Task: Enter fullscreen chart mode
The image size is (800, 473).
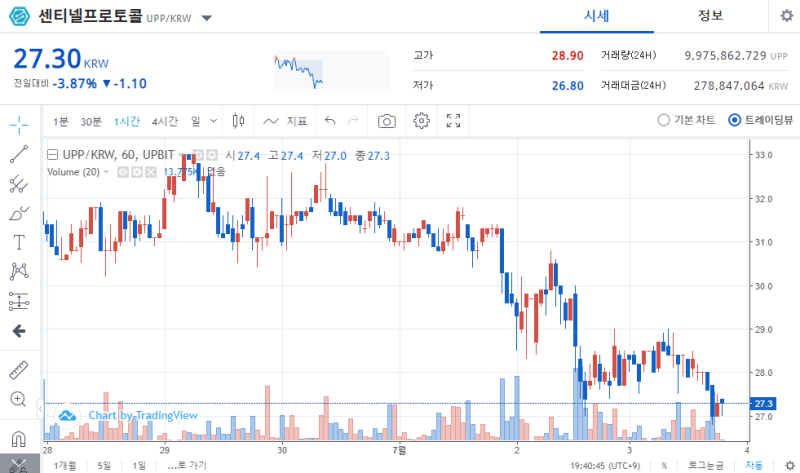Action: 453,121
